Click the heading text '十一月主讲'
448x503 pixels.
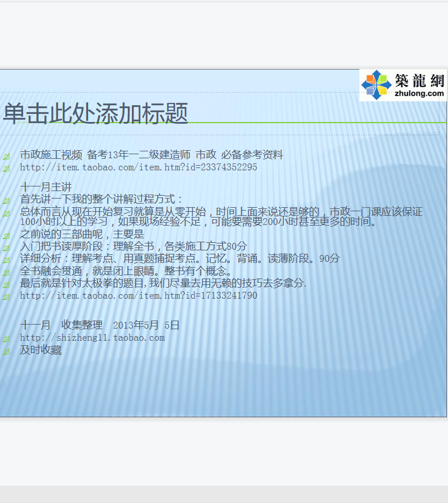(46, 187)
